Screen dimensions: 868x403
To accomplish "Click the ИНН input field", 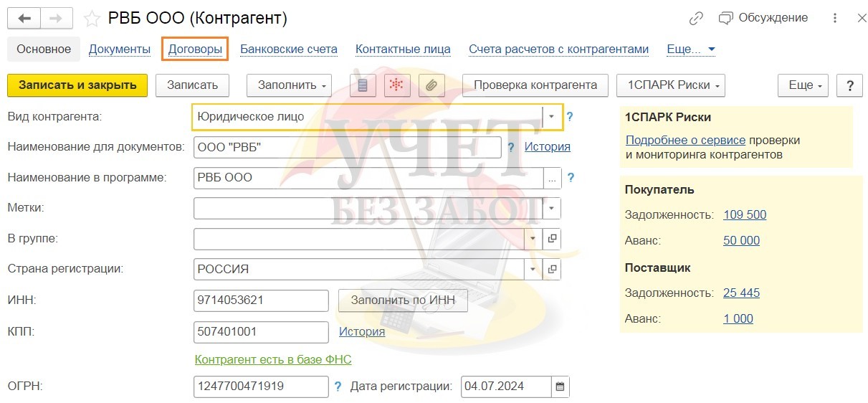I will [261, 300].
